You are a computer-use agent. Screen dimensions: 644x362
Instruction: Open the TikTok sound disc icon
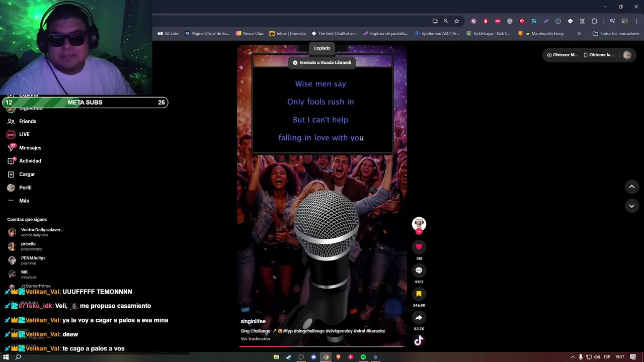pos(419,341)
